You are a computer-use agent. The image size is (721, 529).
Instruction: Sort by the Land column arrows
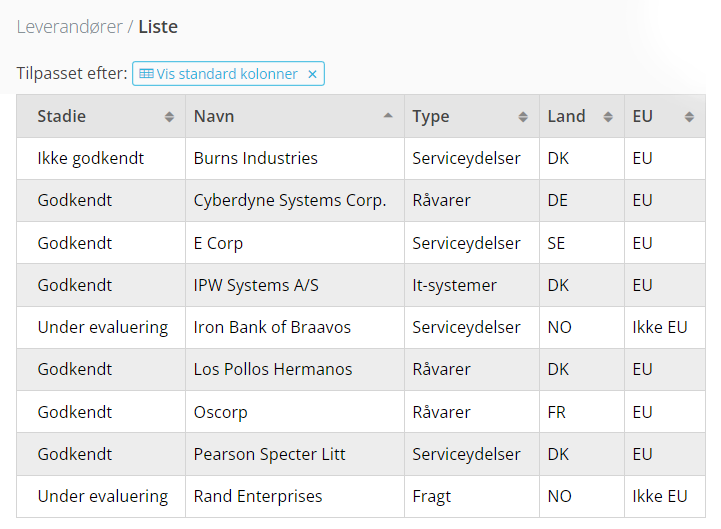tap(608, 117)
